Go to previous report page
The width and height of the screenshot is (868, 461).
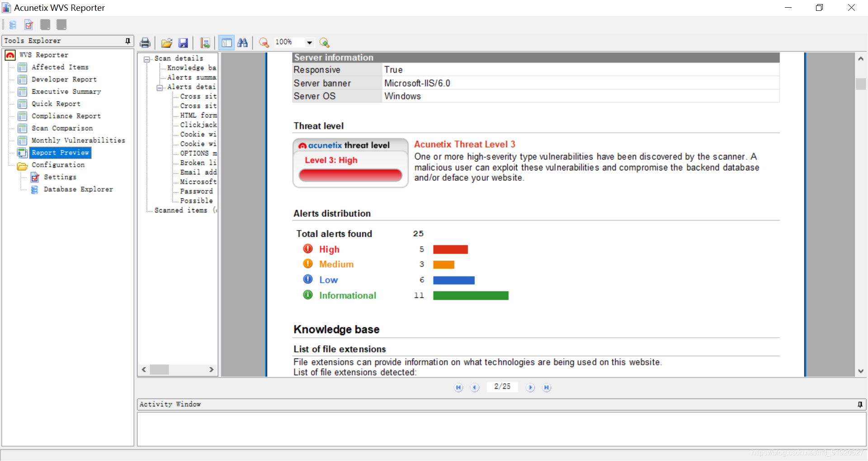(x=475, y=387)
